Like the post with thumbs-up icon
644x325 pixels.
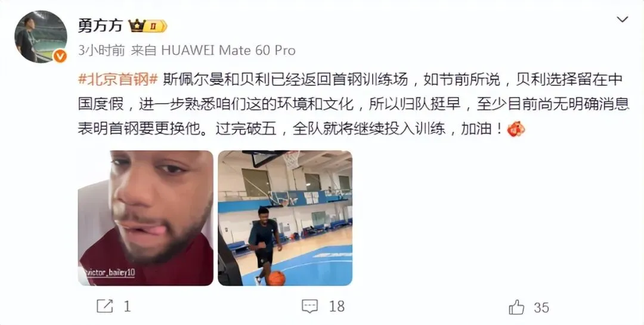pos(516,307)
